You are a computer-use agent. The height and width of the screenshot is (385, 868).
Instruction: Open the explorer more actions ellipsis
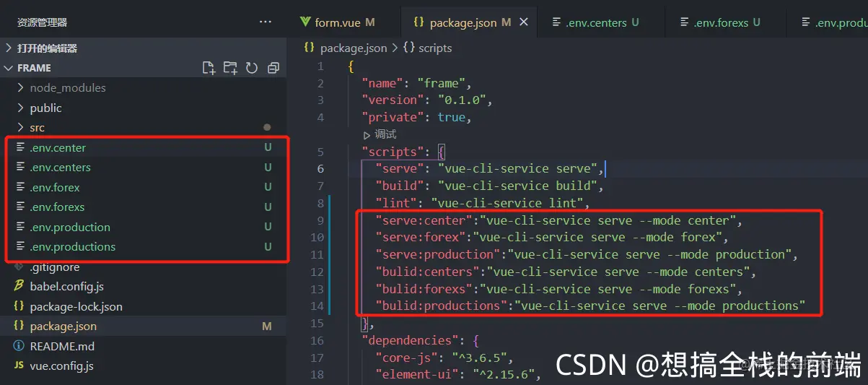click(x=266, y=22)
